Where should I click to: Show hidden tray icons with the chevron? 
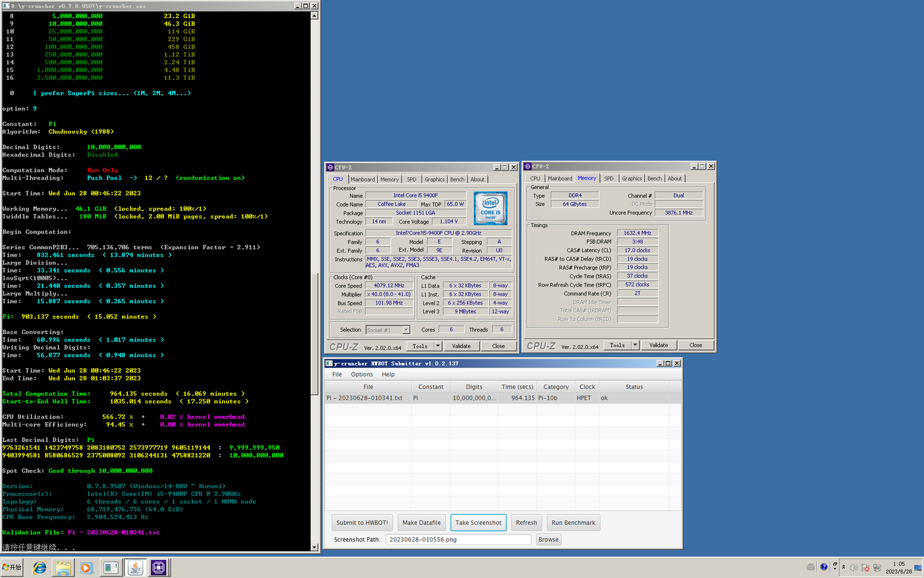point(844,567)
